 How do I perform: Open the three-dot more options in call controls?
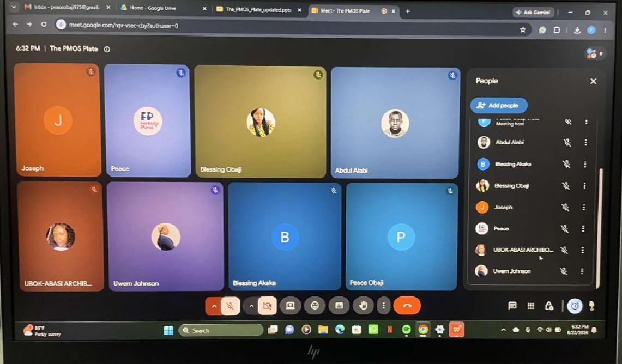(383, 306)
